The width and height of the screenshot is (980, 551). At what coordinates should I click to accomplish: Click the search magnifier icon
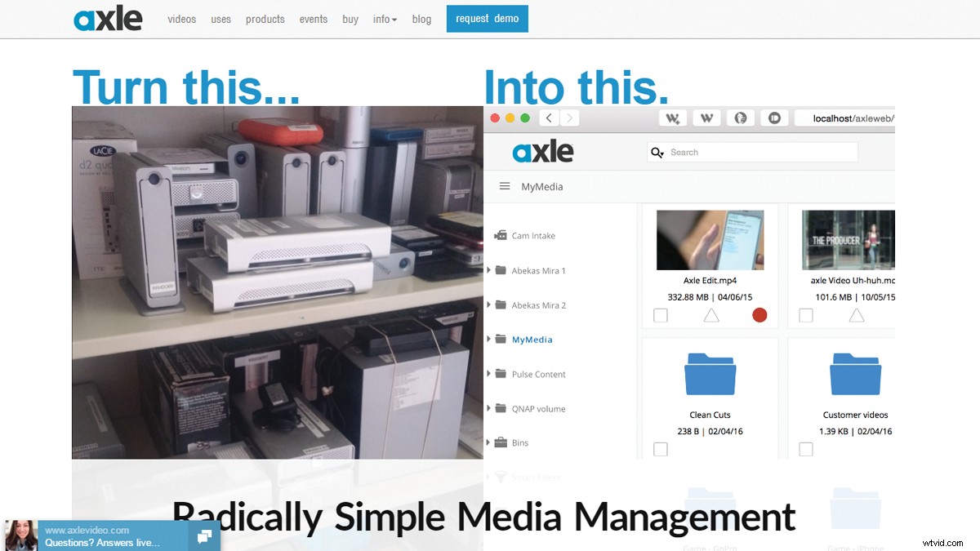(657, 152)
